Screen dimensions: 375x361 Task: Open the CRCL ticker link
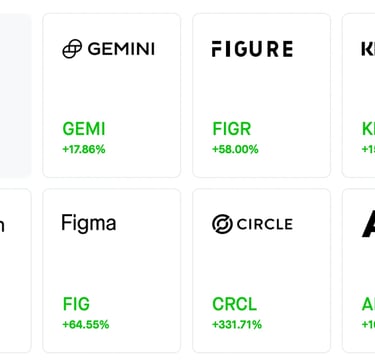(x=235, y=304)
